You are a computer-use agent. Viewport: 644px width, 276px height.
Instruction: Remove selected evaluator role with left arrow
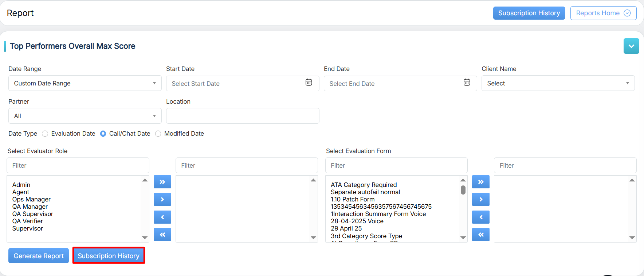click(162, 217)
